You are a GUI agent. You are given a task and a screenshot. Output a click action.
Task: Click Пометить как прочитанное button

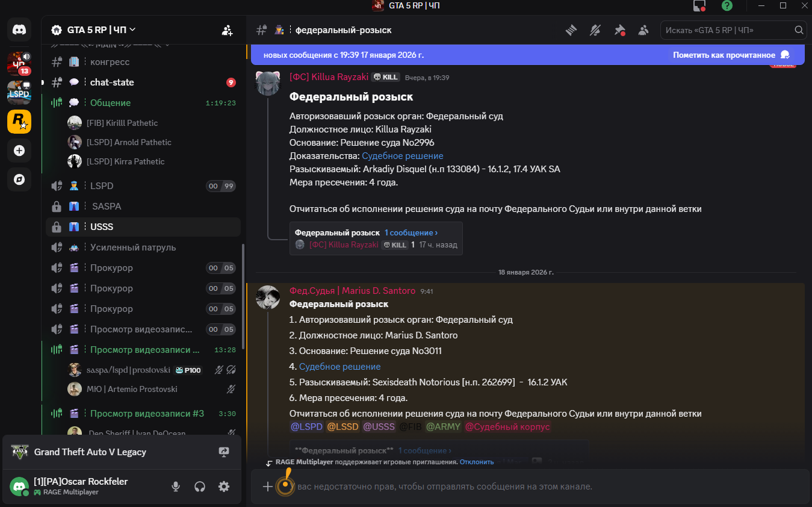(x=732, y=55)
